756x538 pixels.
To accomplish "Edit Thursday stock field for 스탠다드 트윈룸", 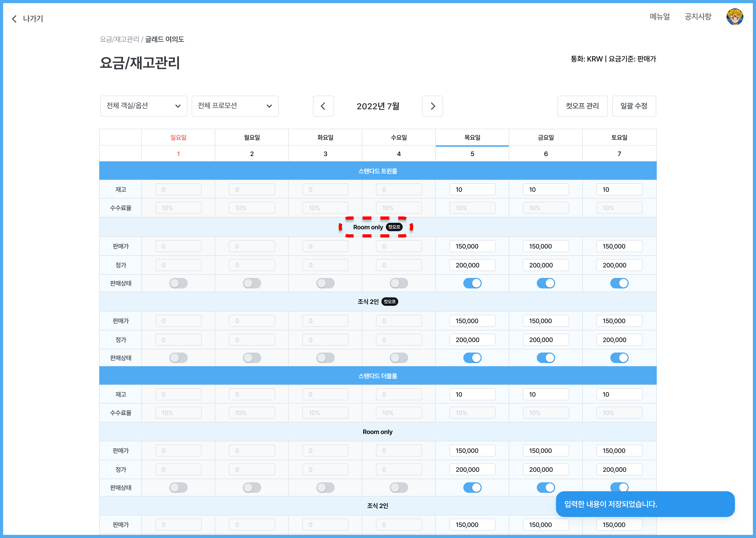I will (472, 189).
